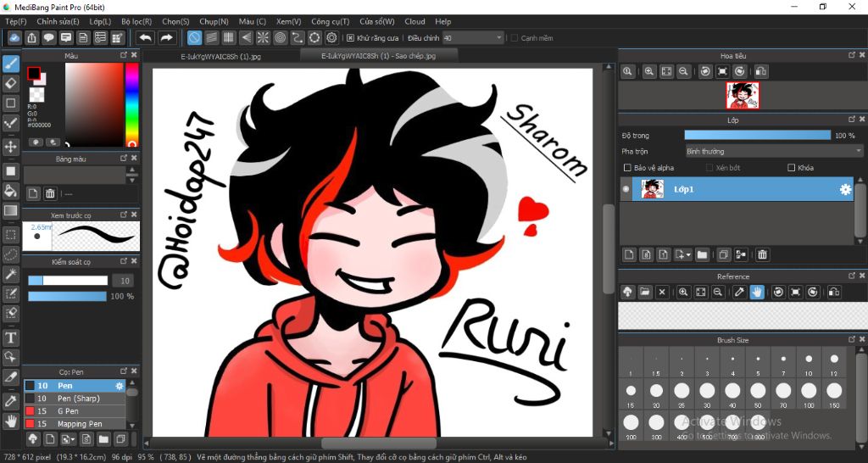Undock the Lớp panel with float icon

[x=851, y=119]
